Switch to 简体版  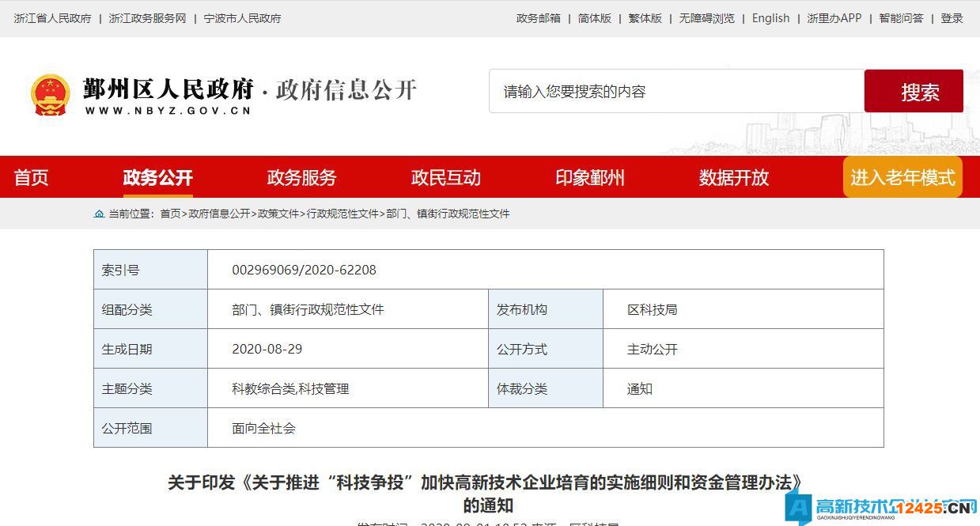coord(595,18)
